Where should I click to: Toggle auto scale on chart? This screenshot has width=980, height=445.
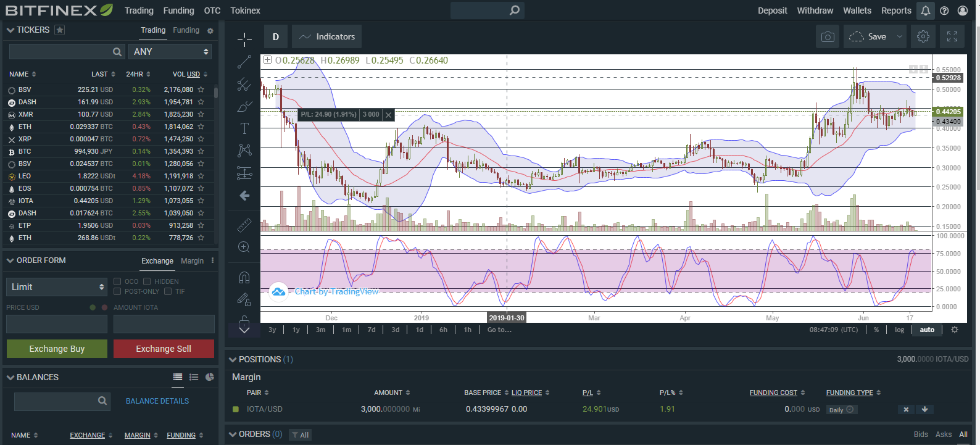(927, 330)
